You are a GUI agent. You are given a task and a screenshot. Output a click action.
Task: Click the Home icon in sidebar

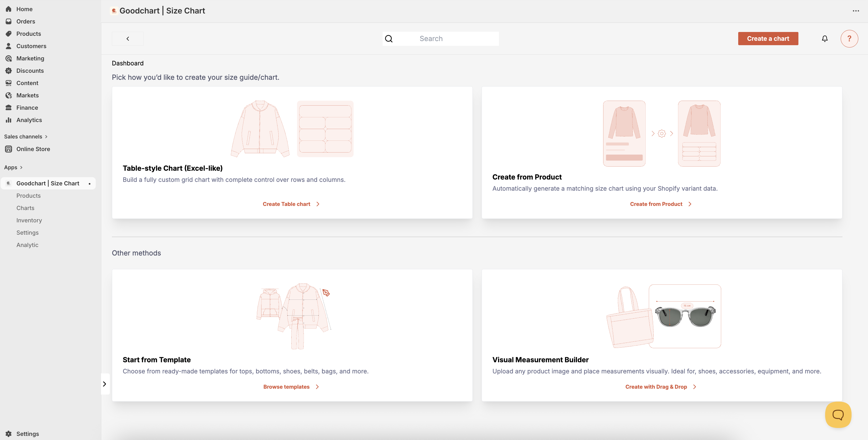click(x=9, y=9)
